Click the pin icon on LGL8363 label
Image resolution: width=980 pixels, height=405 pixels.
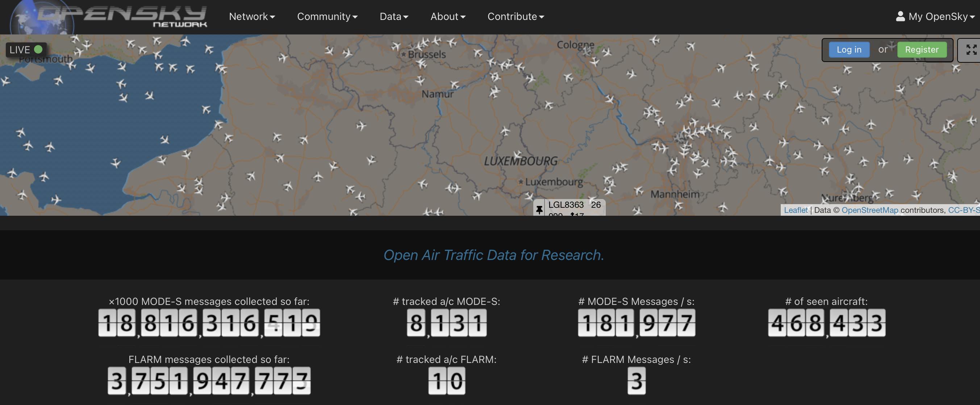coord(539,209)
